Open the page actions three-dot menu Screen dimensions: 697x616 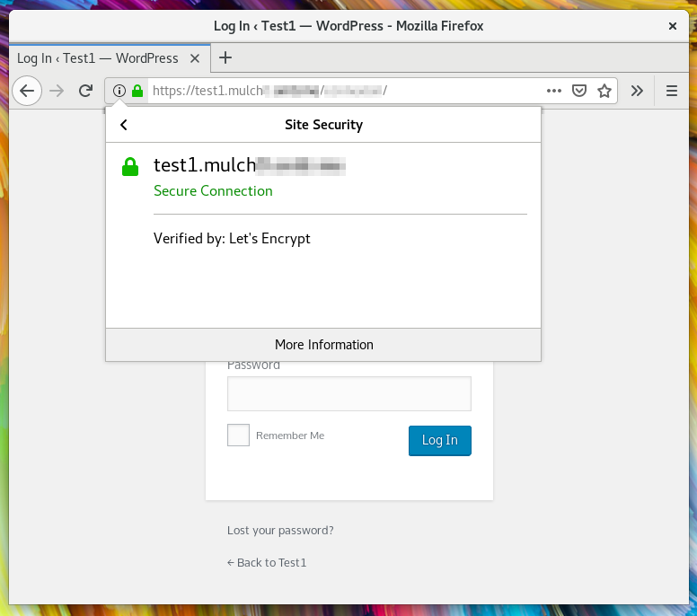pyautogui.click(x=554, y=91)
